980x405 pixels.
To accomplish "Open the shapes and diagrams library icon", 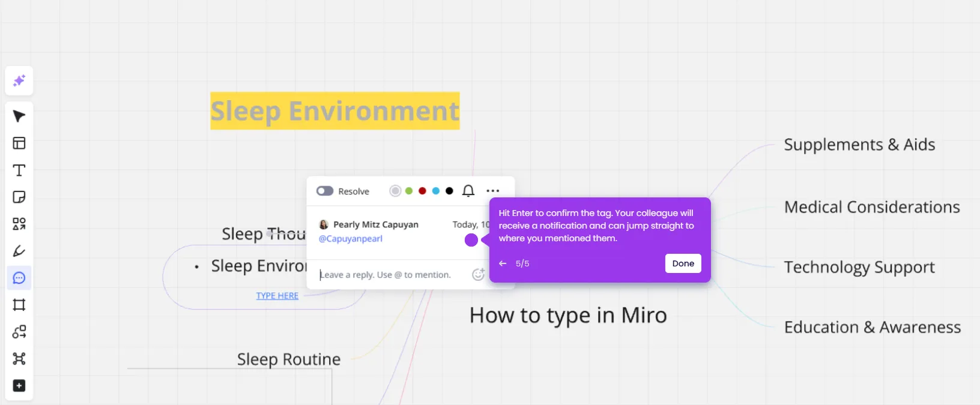I will coord(19,332).
